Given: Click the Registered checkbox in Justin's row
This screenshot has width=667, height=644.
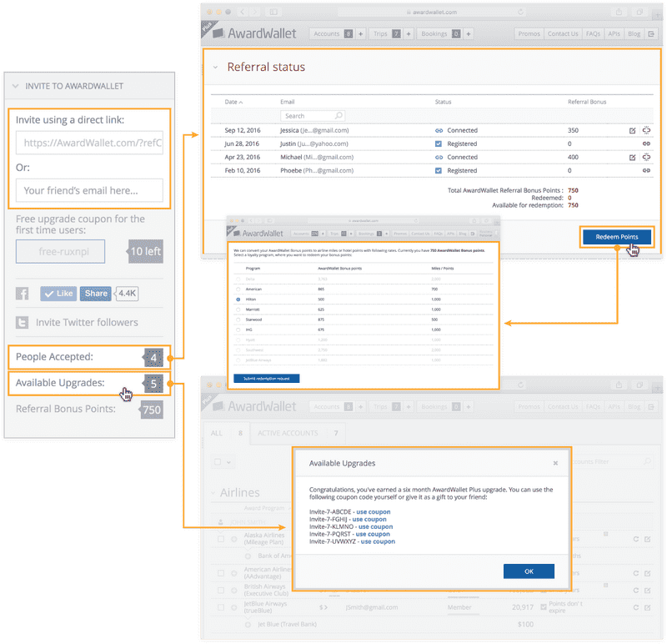Looking at the screenshot, I should tap(439, 143).
